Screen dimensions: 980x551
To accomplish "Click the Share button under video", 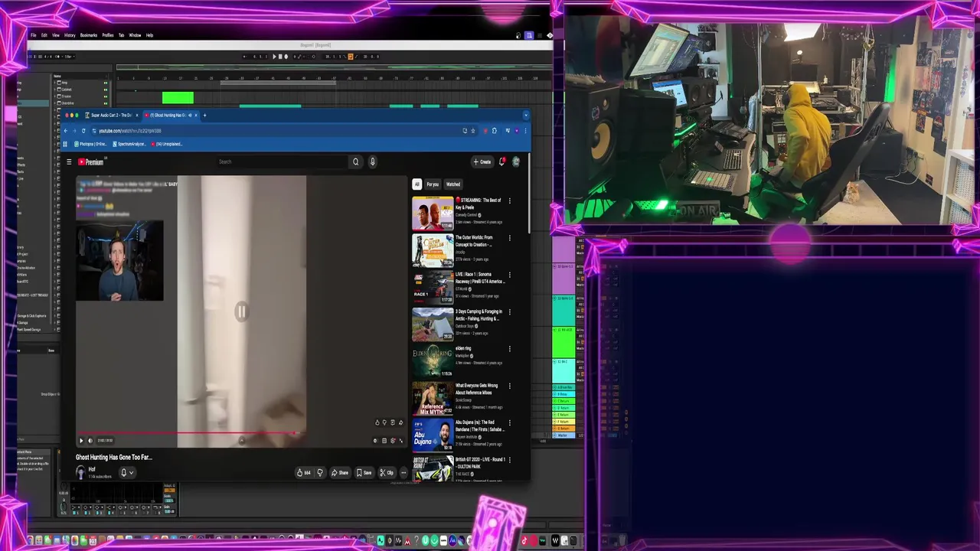I will point(340,473).
